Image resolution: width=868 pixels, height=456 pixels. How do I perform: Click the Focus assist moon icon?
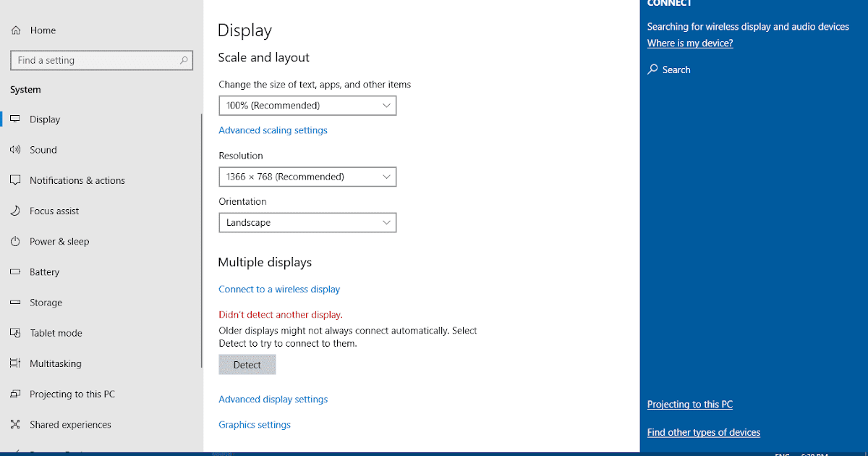tap(15, 211)
